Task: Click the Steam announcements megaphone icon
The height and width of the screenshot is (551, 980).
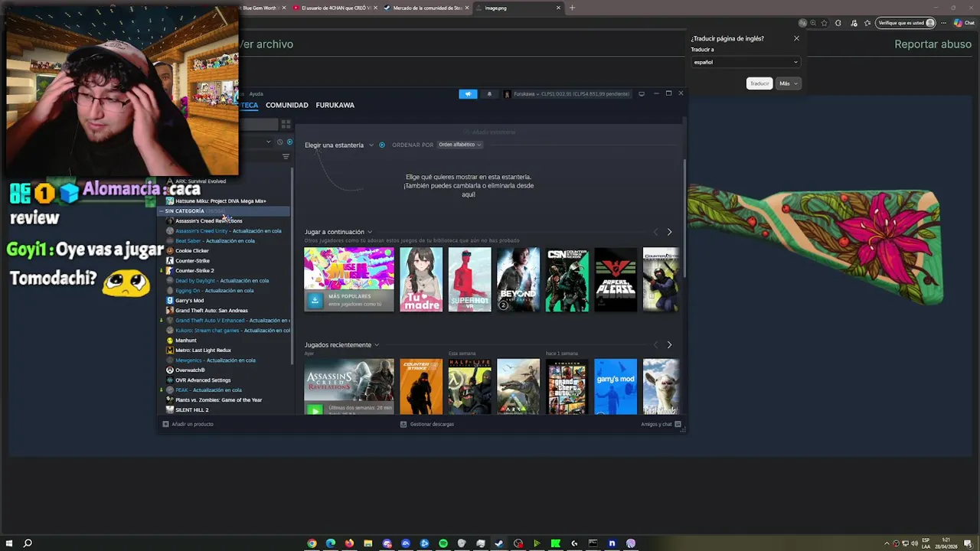Action: (468, 94)
